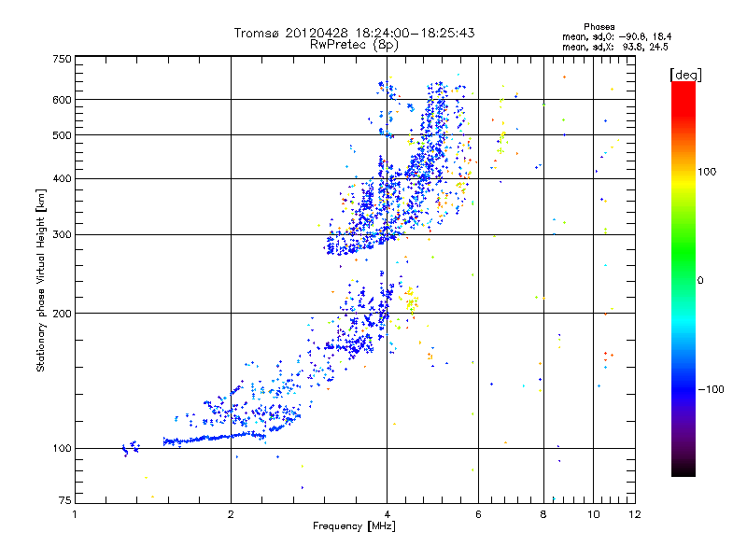This screenshot has width=747, height=560.
Task: Click the '[deg]' colorbar unit label
Action: click(685, 75)
